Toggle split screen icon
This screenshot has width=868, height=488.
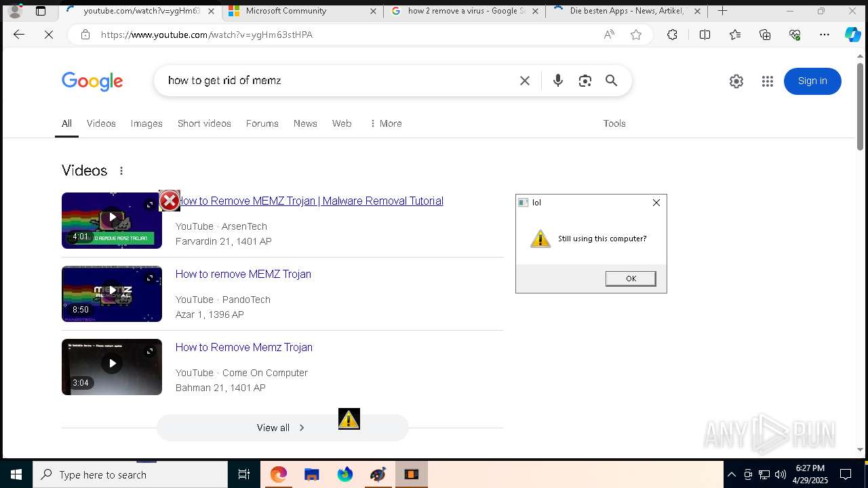(x=705, y=35)
